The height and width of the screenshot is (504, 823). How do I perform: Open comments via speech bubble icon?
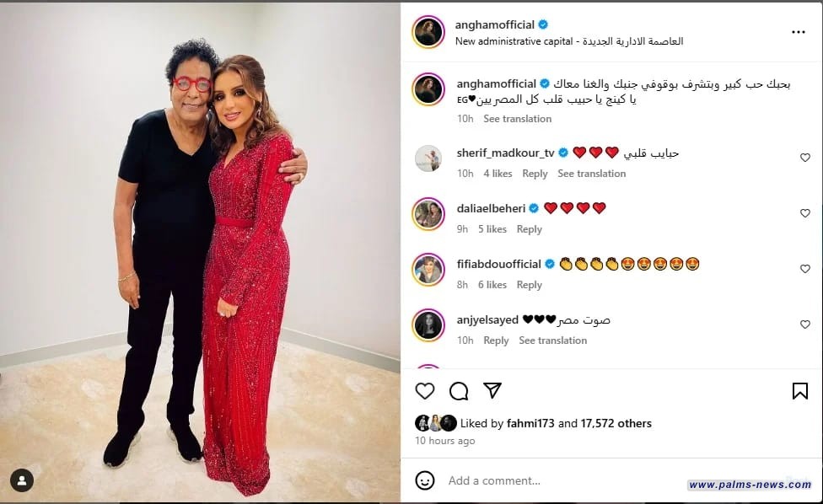pos(459,391)
